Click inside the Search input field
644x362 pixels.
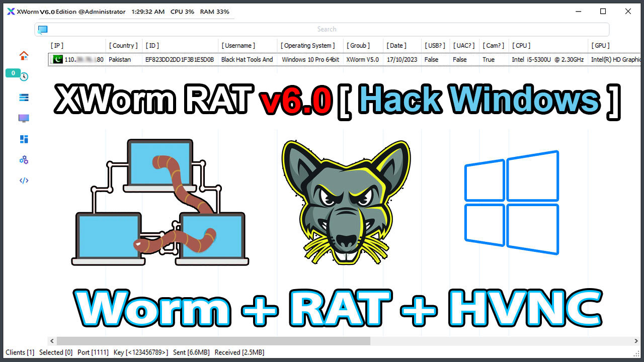[x=327, y=29]
